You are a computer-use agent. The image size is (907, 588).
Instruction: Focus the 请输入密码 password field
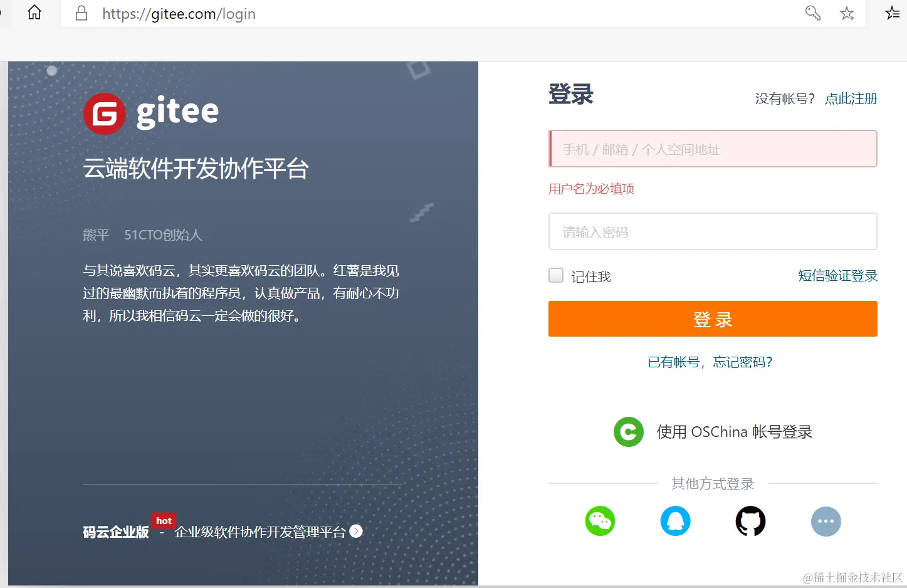(x=713, y=231)
